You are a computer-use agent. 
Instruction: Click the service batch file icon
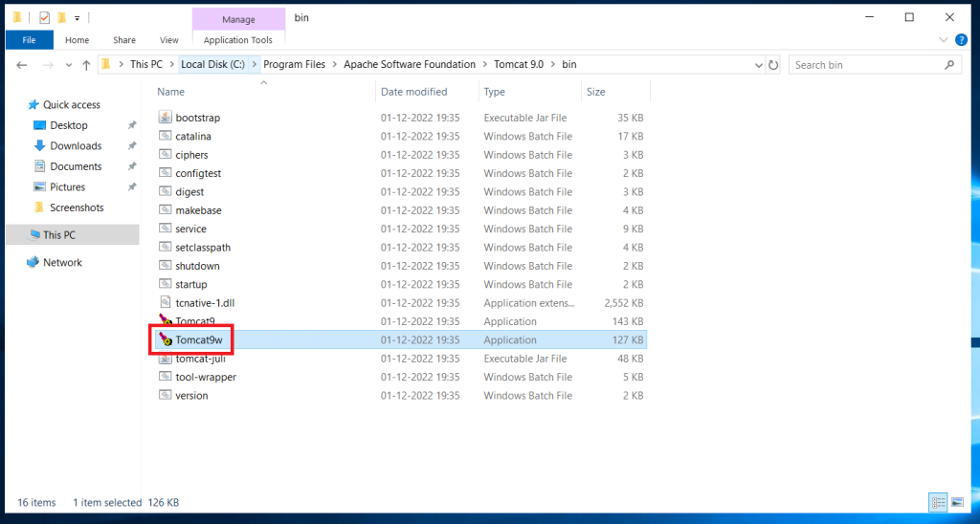(165, 228)
